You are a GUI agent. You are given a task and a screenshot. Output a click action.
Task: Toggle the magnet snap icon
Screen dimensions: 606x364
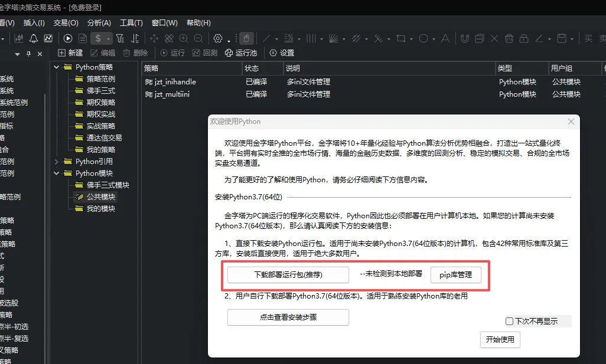coord(465,38)
